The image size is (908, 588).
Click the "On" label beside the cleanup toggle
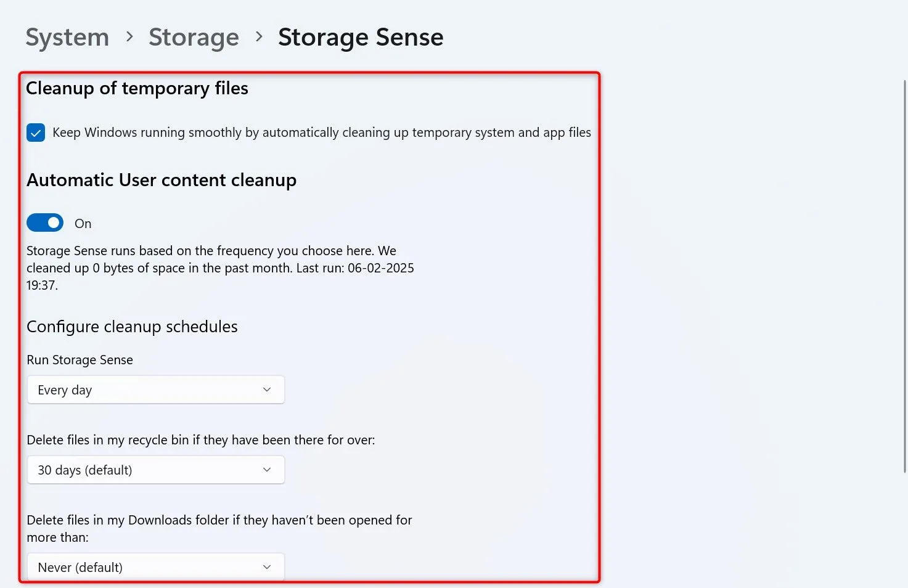tap(83, 223)
